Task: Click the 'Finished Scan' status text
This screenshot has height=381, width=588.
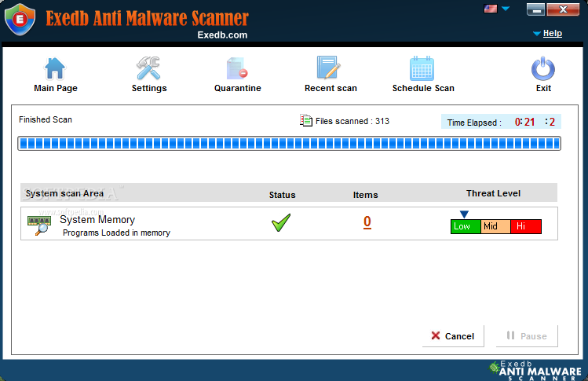Action: click(46, 119)
